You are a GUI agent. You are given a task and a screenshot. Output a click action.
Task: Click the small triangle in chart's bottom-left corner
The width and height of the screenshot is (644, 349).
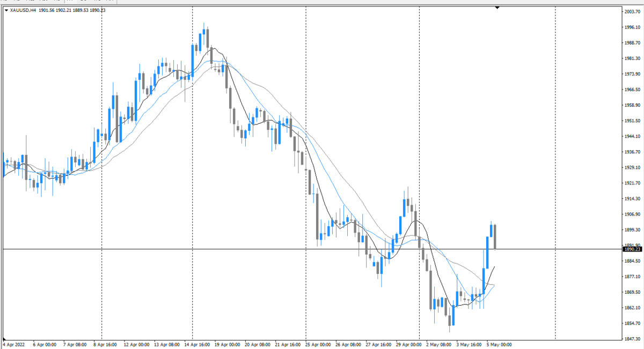(x=4, y=339)
